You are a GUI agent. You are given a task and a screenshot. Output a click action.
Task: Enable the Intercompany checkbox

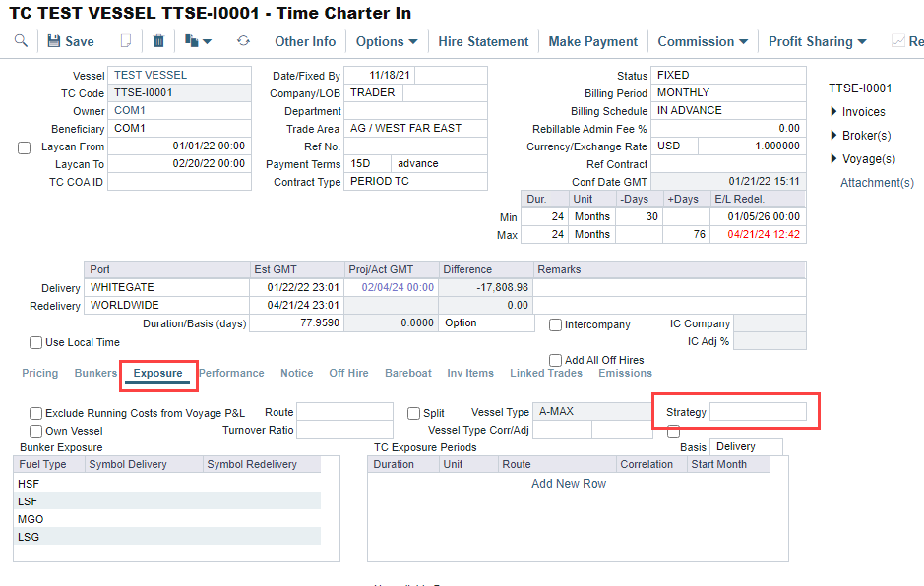(x=556, y=324)
